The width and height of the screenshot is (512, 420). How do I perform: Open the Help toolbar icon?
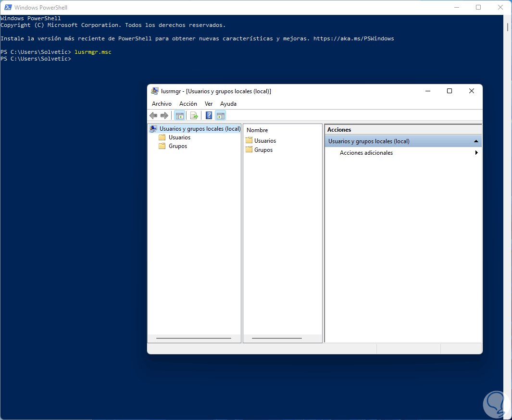(x=209, y=115)
